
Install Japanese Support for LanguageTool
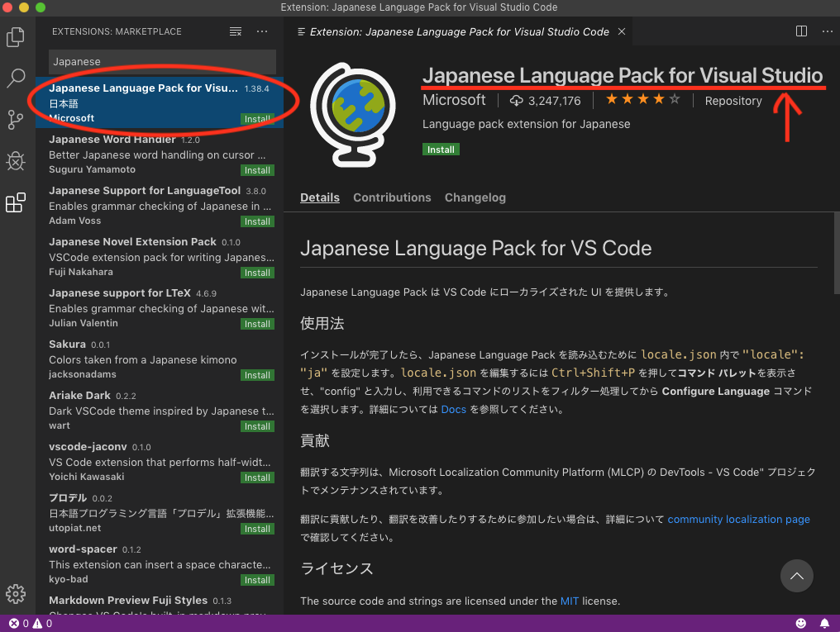click(x=257, y=221)
